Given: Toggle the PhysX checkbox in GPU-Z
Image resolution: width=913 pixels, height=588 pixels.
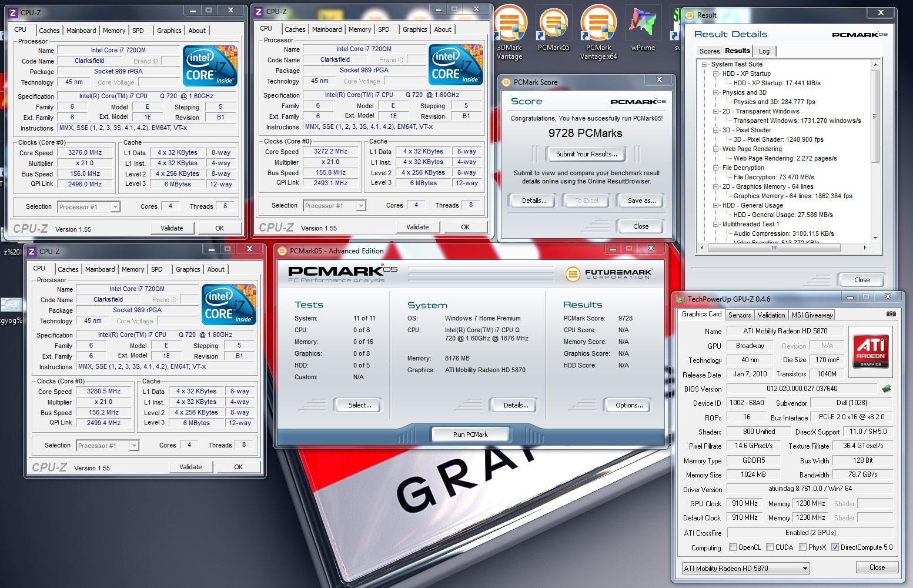Looking at the screenshot, I should coord(802,547).
